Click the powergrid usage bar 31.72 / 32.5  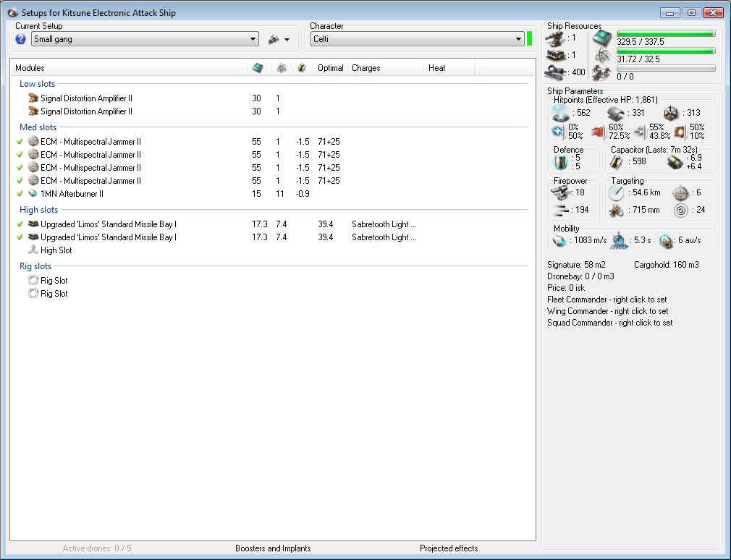click(666, 51)
